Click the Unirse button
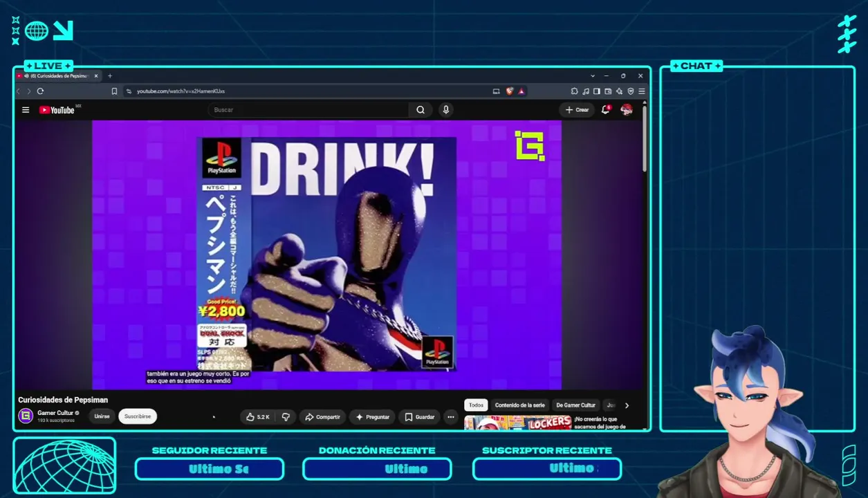This screenshot has height=498, width=868. point(102,416)
